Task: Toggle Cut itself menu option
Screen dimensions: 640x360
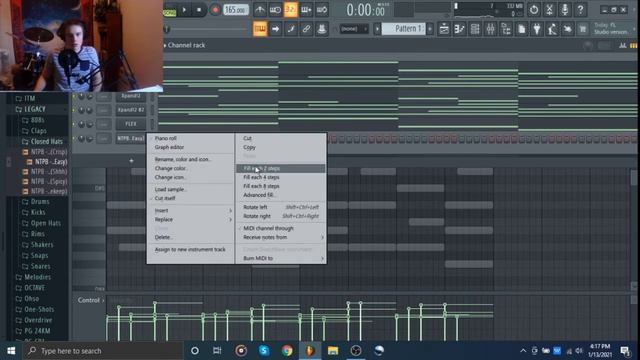Action: (165, 198)
